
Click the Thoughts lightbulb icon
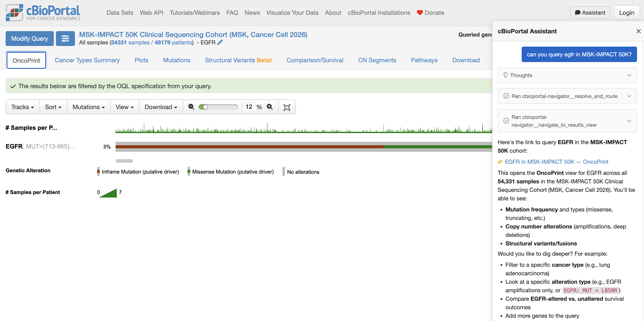pos(505,75)
